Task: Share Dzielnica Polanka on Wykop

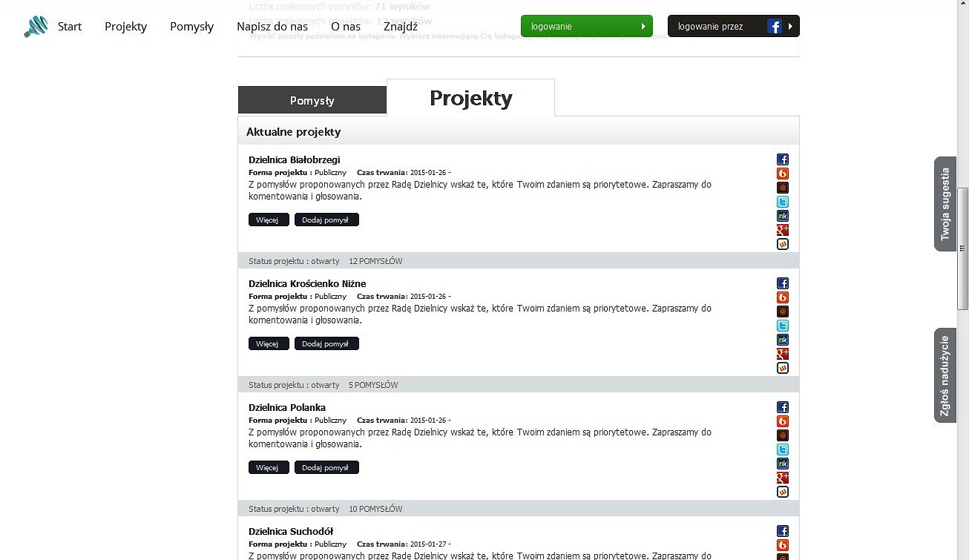Action: click(783, 492)
